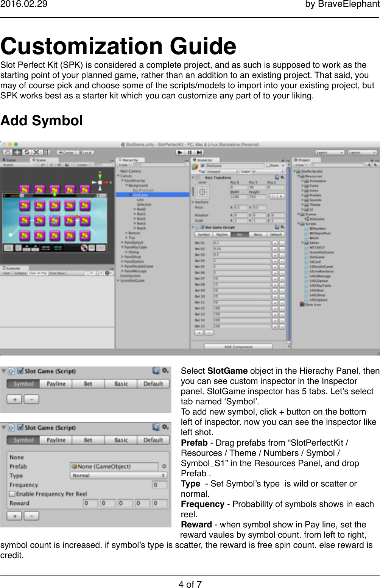Expand SceneSlotGame in the Hierarchy
Screen dimensions: 380x588
[x=118, y=281]
